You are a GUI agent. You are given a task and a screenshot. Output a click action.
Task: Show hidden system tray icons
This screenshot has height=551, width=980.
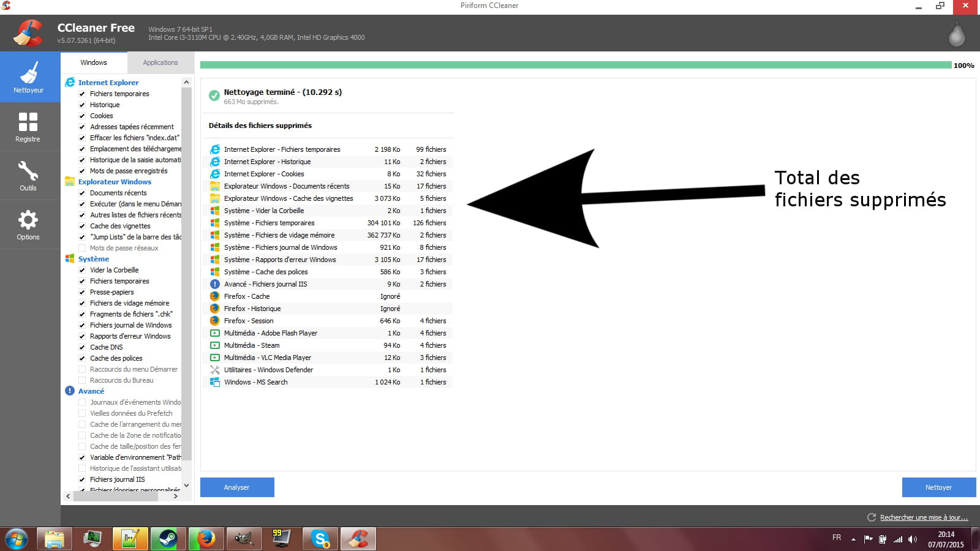(x=853, y=539)
